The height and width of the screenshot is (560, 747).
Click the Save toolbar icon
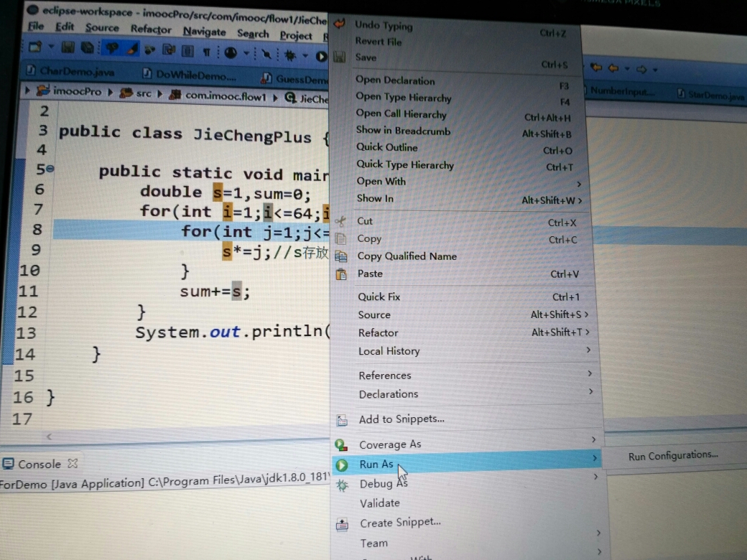pos(68,47)
